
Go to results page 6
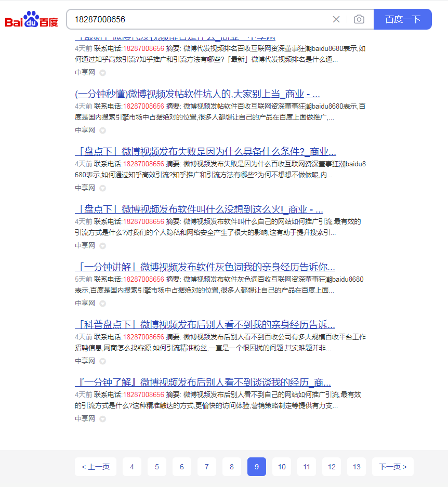tap(182, 467)
